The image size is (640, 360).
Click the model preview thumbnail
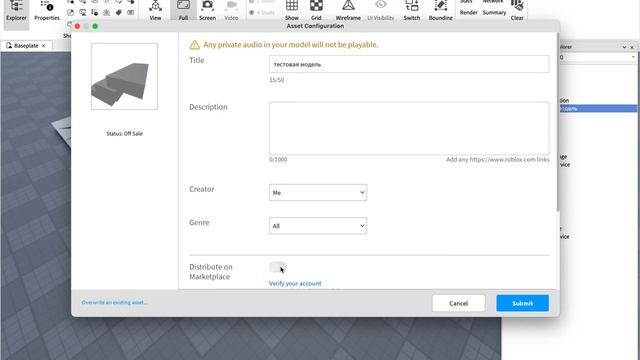pos(124,76)
